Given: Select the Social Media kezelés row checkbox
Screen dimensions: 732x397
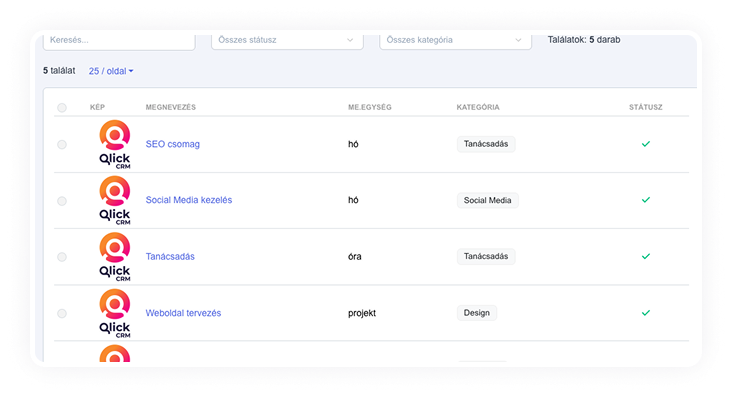Looking at the screenshot, I should pos(62,201).
